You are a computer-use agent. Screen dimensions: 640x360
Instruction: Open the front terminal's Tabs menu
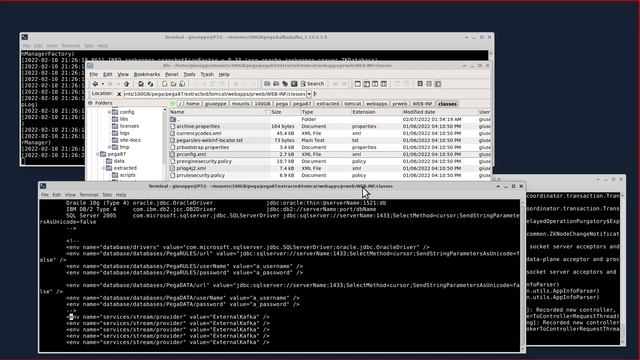coord(107,195)
